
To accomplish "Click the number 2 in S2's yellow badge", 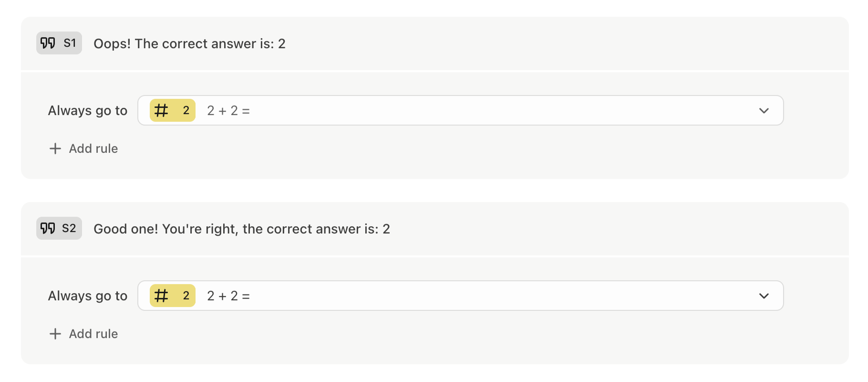I will pyautogui.click(x=186, y=296).
